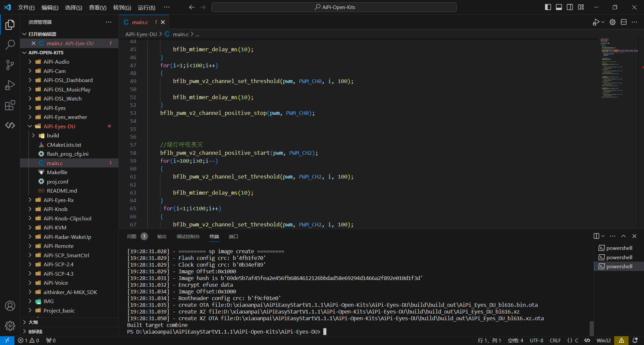Toggle the secondary side bar layout icon
The height and width of the screenshot is (345, 644).
pyautogui.click(x=570, y=7)
